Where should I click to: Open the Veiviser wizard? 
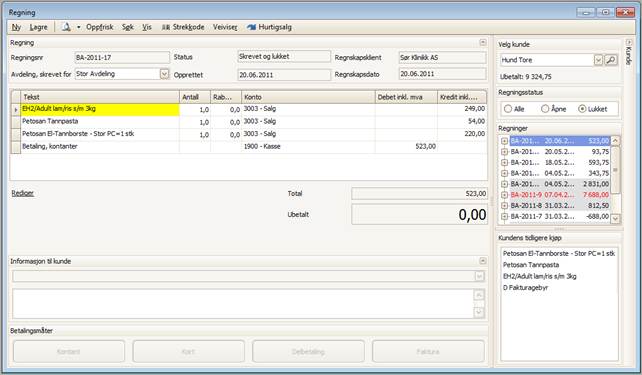coord(225,27)
